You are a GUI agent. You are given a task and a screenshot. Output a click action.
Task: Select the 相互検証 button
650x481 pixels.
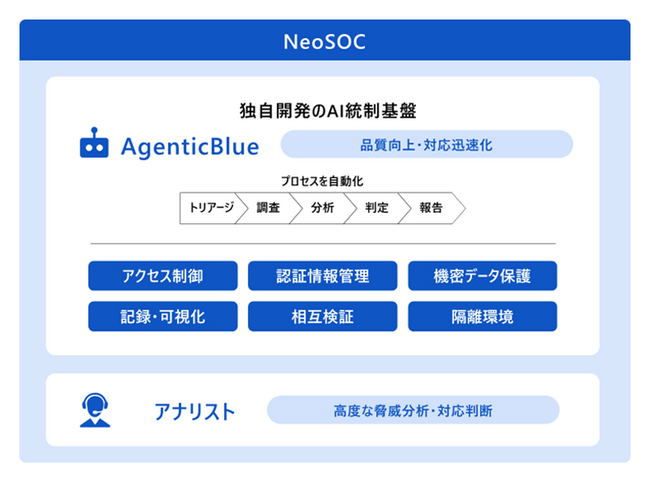pos(323,316)
